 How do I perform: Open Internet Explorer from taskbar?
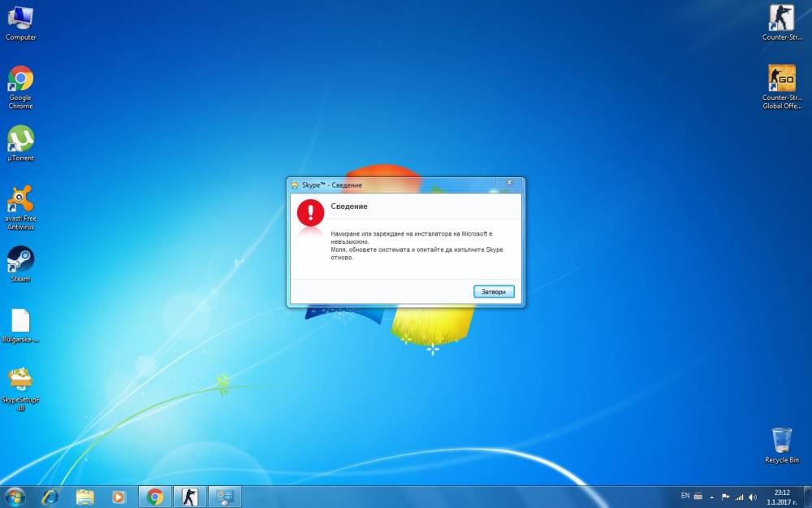coord(50,497)
